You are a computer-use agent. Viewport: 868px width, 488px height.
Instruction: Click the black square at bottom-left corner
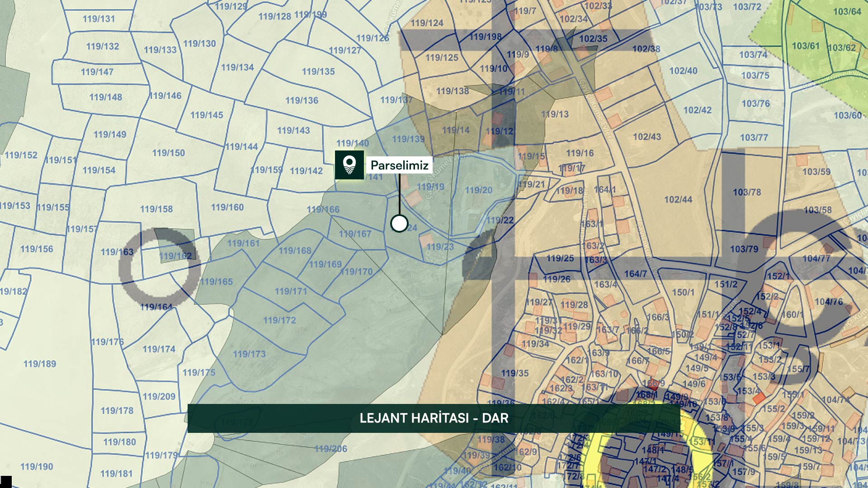6,482
